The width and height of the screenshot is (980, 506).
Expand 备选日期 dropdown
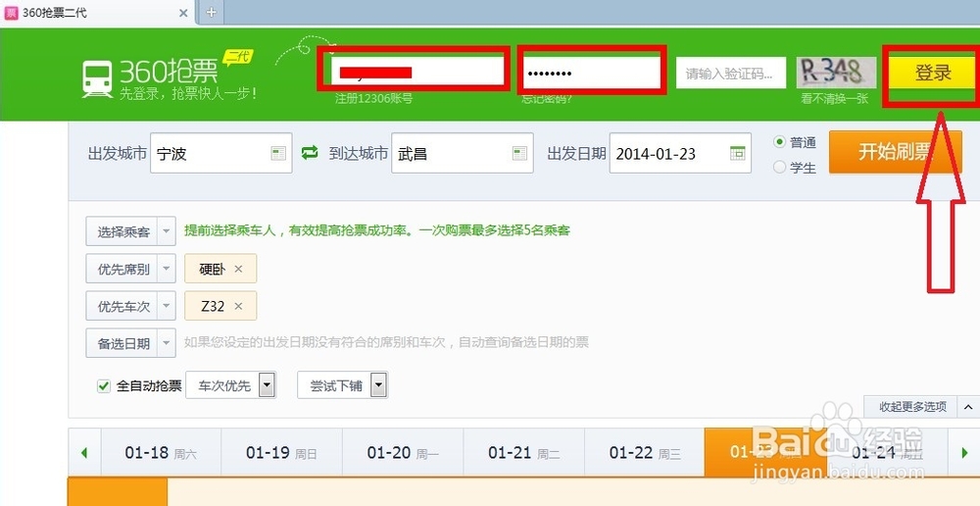(x=167, y=343)
